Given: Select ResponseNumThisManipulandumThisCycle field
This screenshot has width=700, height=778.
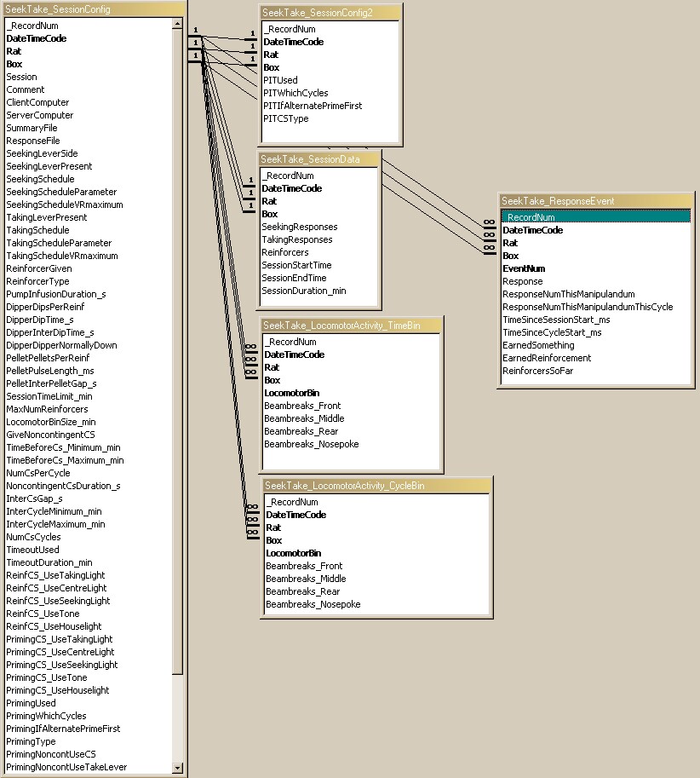Looking at the screenshot, I should [588, 307].
